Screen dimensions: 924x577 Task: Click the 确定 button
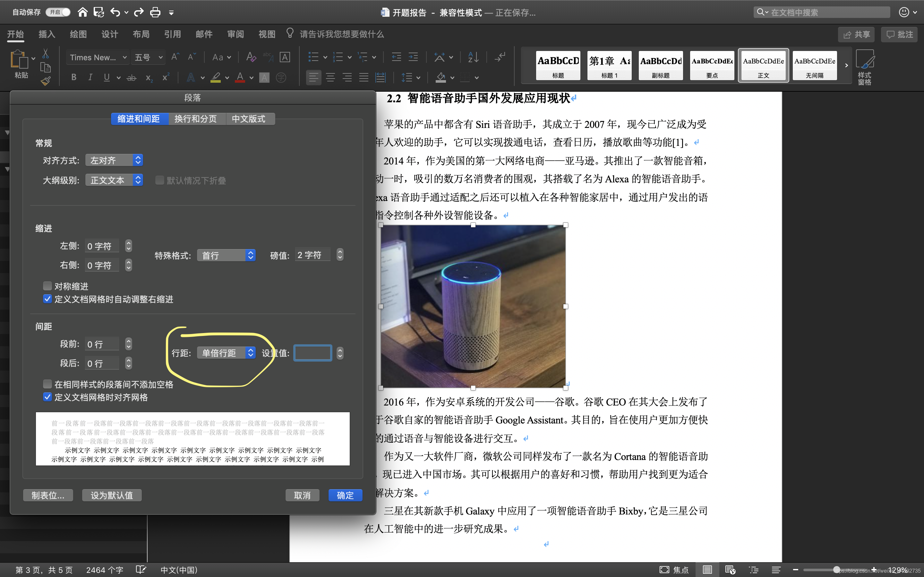[x=345, y=495]
